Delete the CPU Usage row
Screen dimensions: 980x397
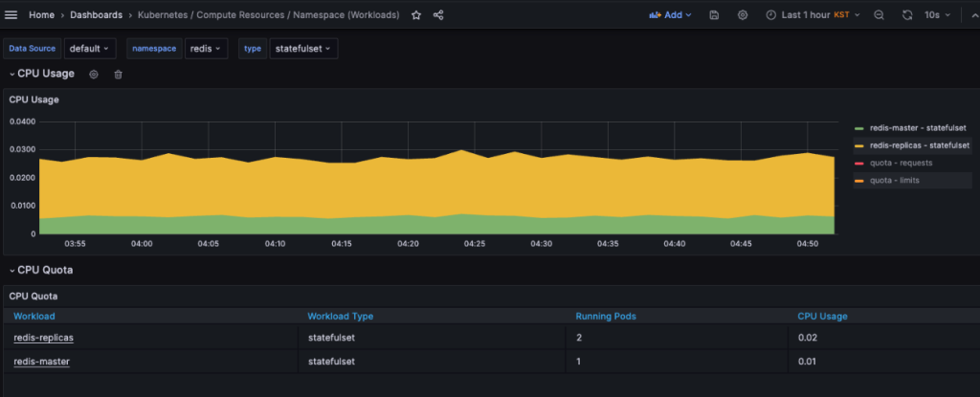point(119,74)
